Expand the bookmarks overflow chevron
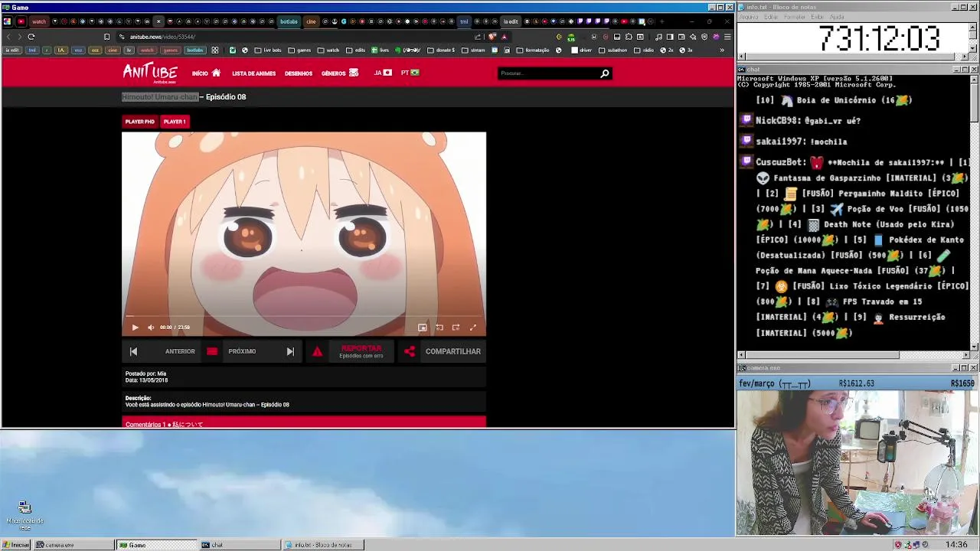 pos(722,51)
